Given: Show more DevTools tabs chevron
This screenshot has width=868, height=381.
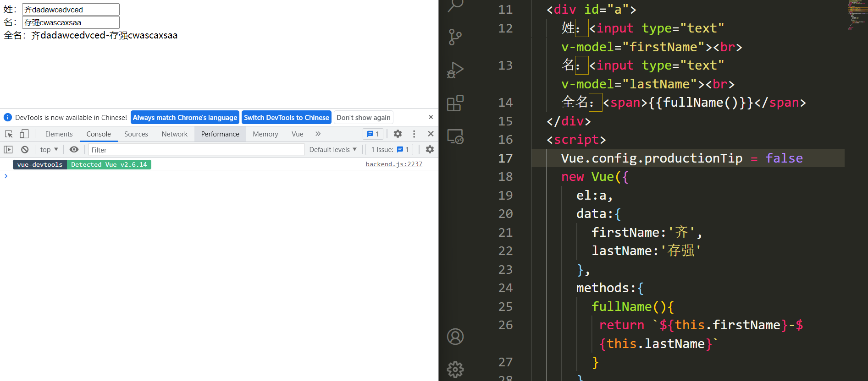Looking at the screenshot, I should (x=318, y=134).
